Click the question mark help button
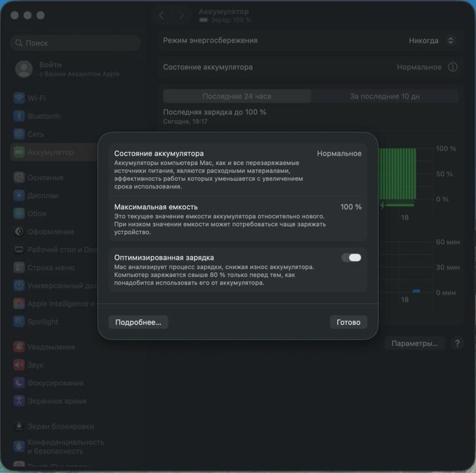Image resolution: width=476 pixels, height=473 pixels. [457, 343]
